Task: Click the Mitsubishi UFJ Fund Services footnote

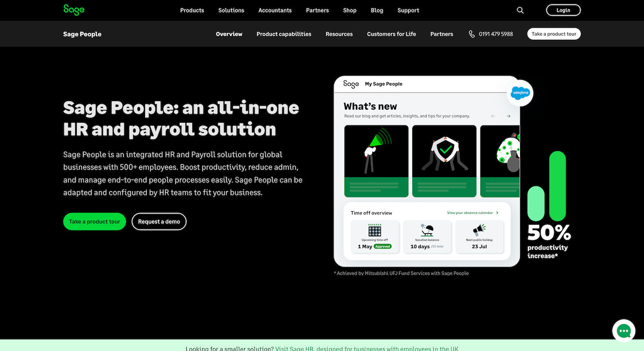Action: pos(401,273)
